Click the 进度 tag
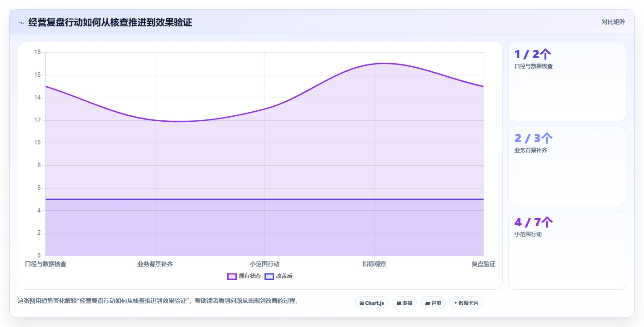The image size is (644, 327). pos(433,303)
